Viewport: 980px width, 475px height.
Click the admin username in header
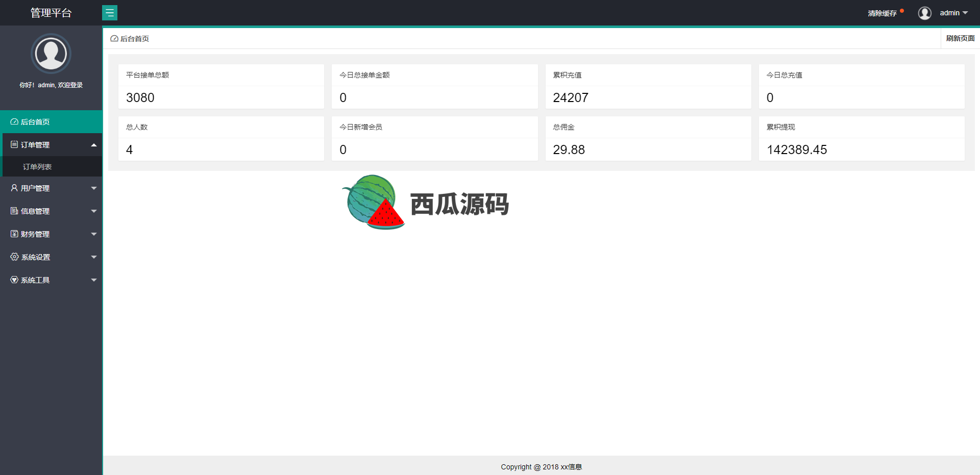point(949,13)
